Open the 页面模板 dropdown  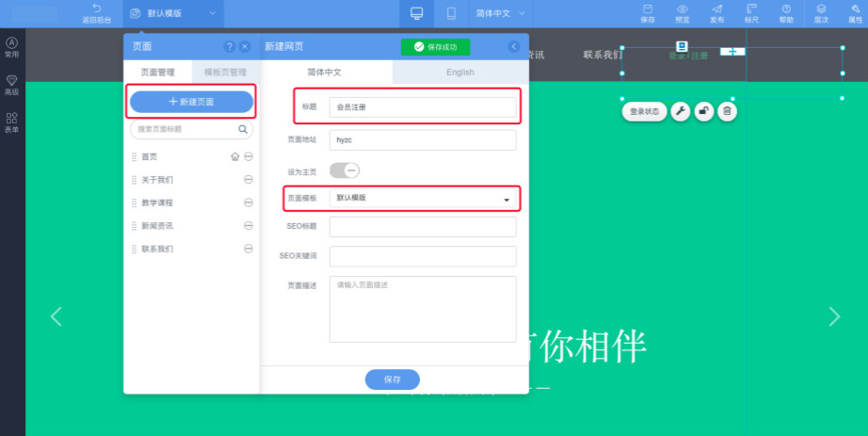click(x=423, y=199)
